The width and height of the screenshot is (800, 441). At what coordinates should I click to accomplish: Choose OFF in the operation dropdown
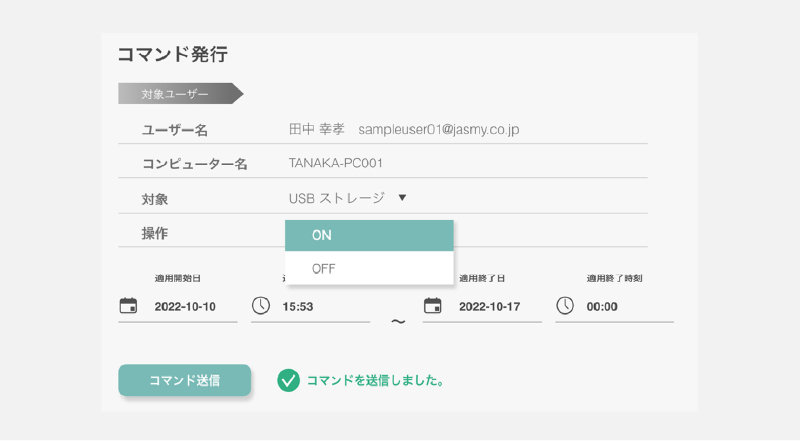(369, 268)
